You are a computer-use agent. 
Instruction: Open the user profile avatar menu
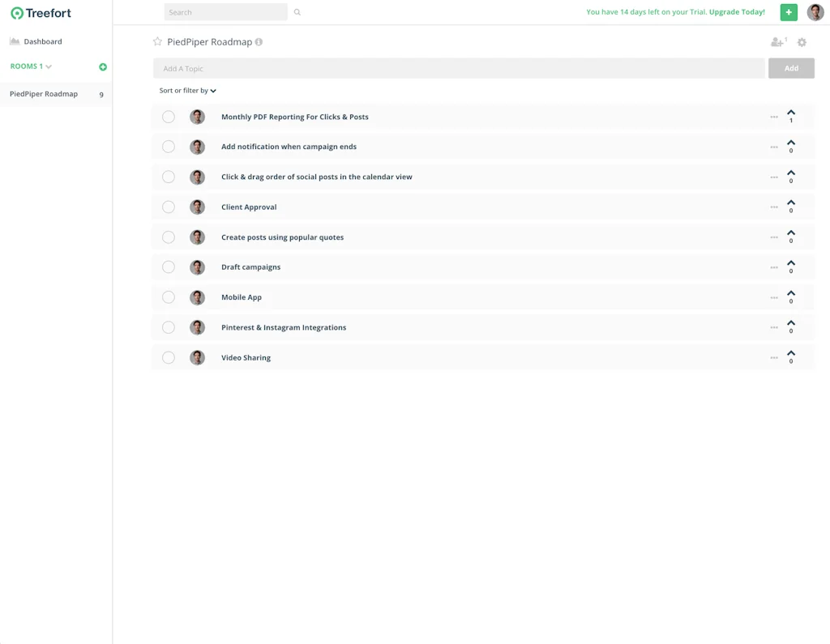click(815, 12)
